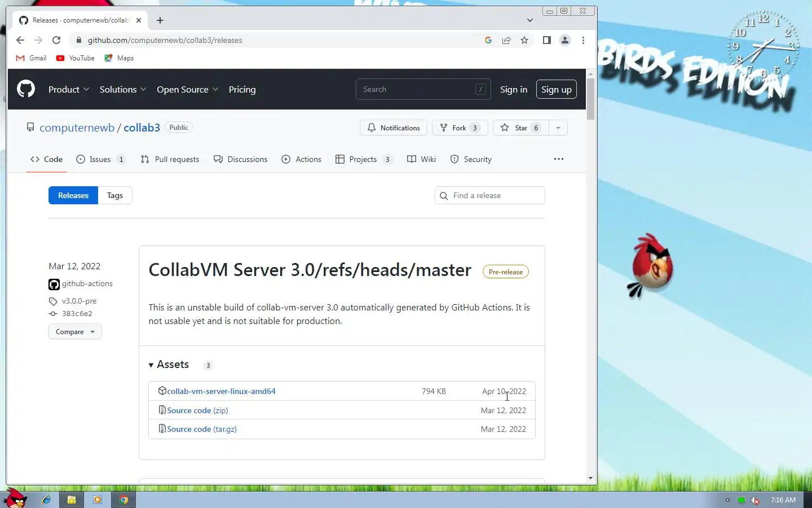Expand the Product menu

coord(69,89)
